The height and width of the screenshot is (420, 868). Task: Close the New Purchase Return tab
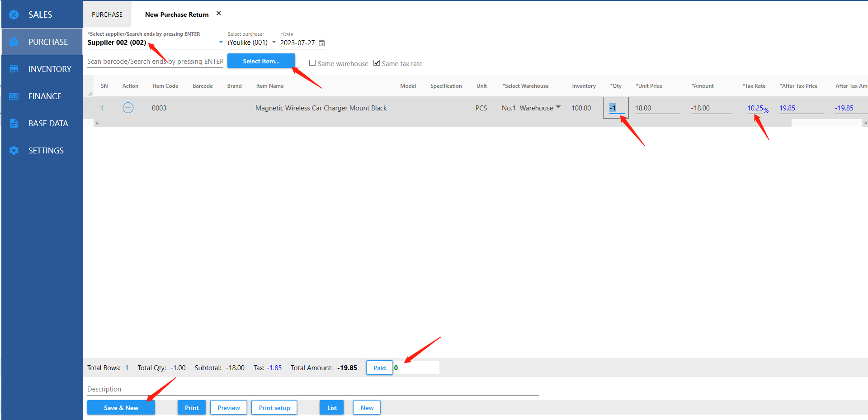click(219, 14)
